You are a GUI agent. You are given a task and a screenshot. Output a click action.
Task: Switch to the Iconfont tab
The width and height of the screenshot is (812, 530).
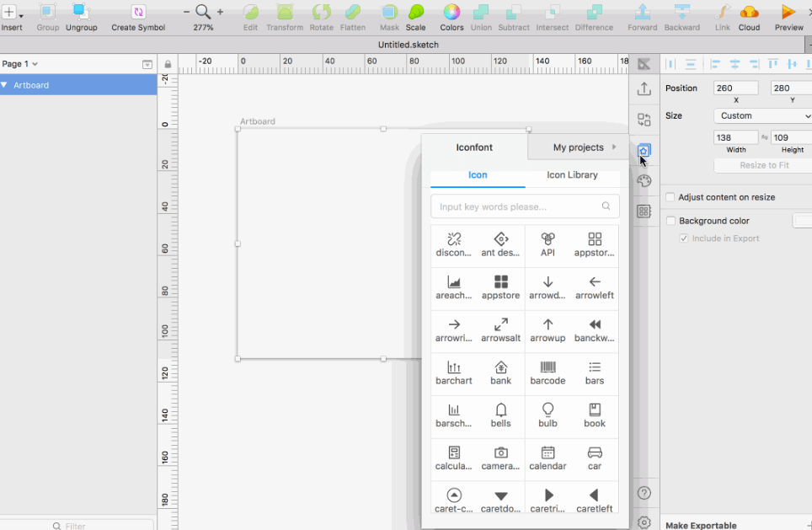pos(474,147)
